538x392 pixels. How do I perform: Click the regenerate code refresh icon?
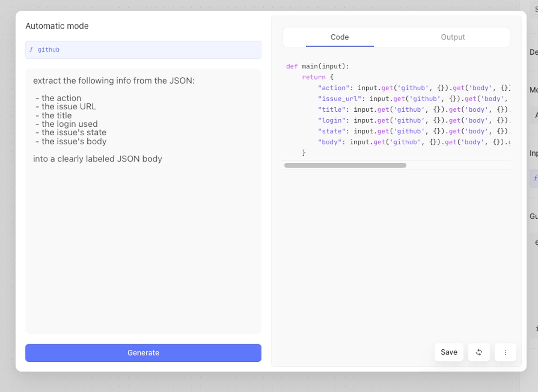click(479, 352)
